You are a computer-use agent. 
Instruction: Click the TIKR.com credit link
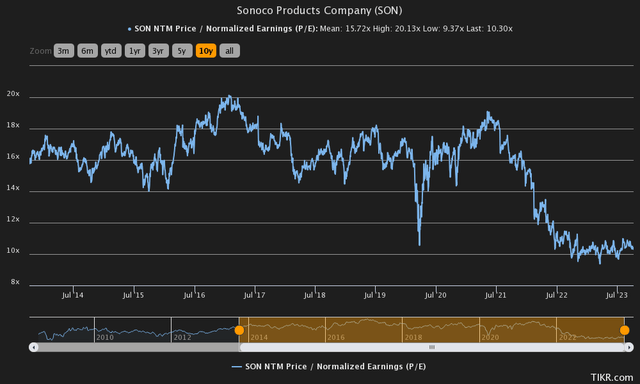pyautogui.click(x=612, y=377)
